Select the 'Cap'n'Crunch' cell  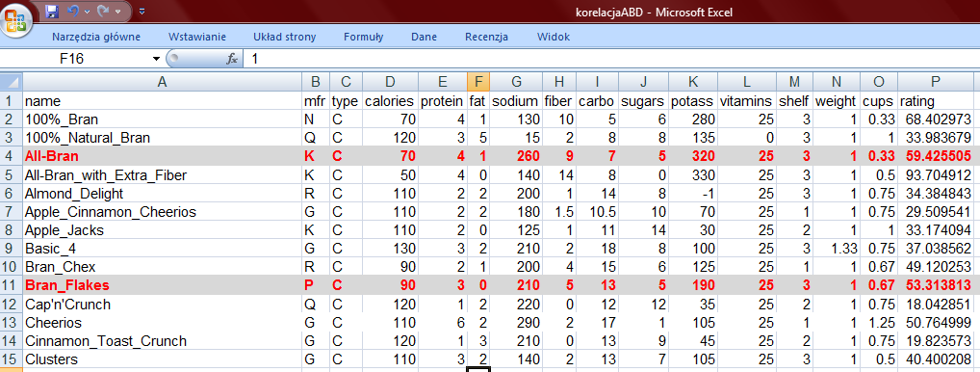pos(162,304)
